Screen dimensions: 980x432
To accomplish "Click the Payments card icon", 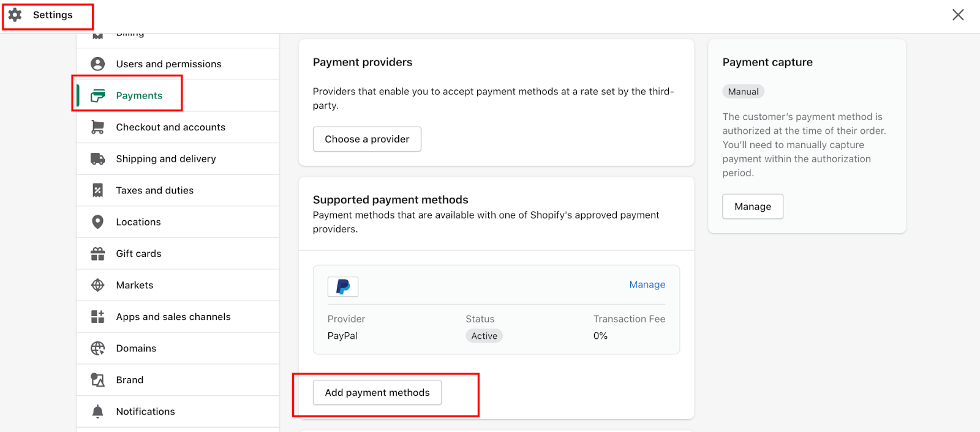I will (97, 95).
